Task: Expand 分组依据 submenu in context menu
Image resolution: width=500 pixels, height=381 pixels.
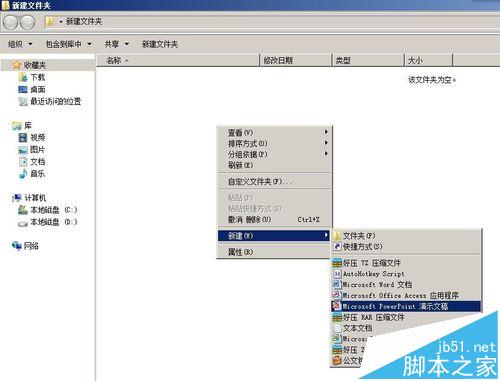Action: 274,154
